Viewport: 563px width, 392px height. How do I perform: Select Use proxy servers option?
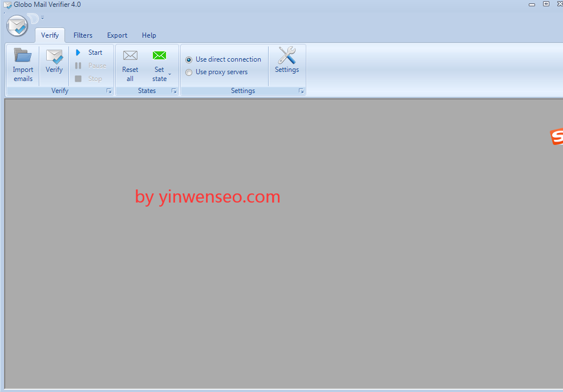pos(189,72)
